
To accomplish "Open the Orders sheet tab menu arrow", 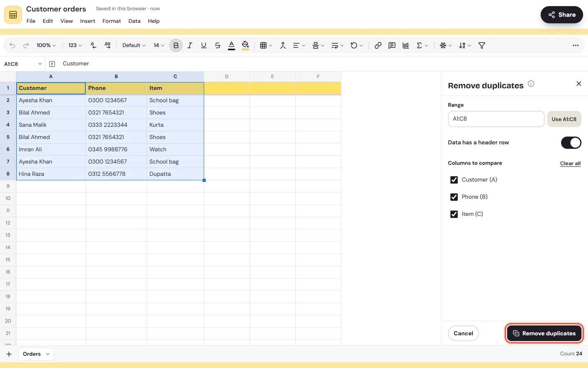I will 48,354.
